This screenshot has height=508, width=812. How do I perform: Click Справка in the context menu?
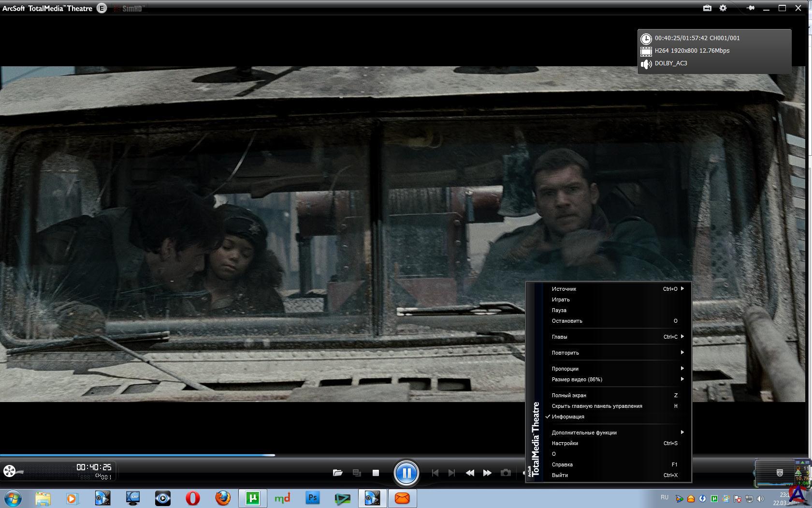pos(562,464)
